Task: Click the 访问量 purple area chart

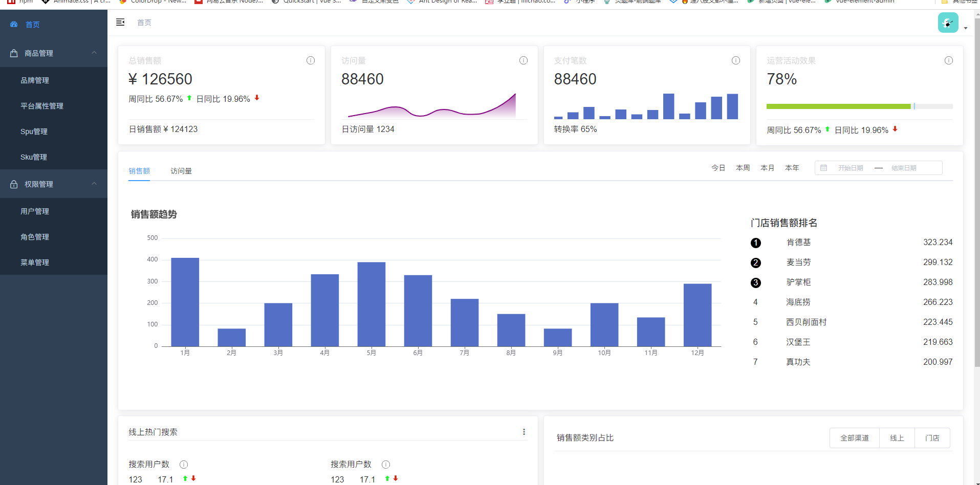Action: (432, 105)
